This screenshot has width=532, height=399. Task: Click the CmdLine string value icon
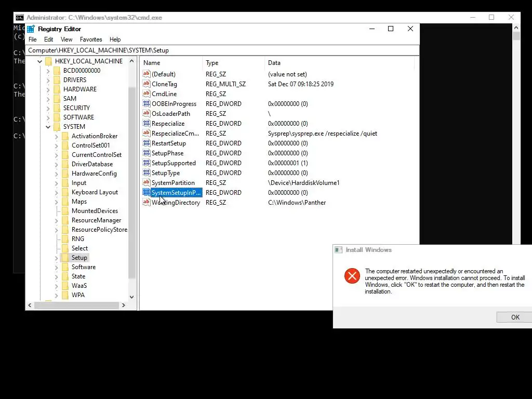tap(146, 94)
